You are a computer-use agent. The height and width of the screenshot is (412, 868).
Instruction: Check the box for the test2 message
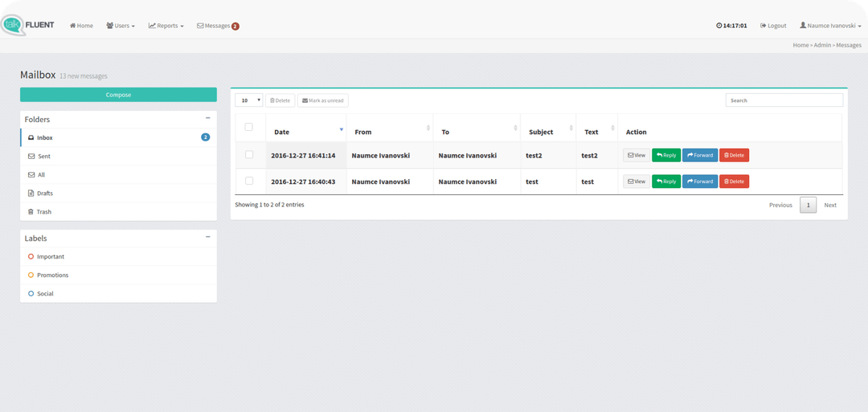tap(248, 154)
